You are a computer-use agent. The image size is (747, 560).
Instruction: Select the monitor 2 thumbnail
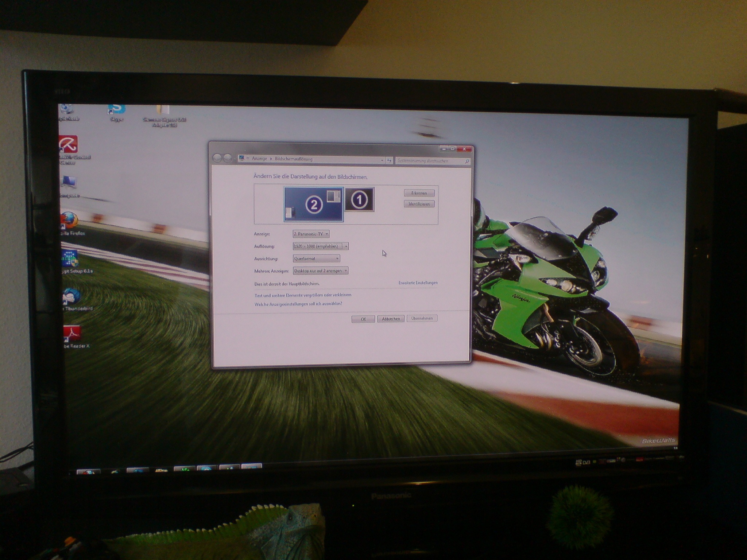(x=313, y=205)
